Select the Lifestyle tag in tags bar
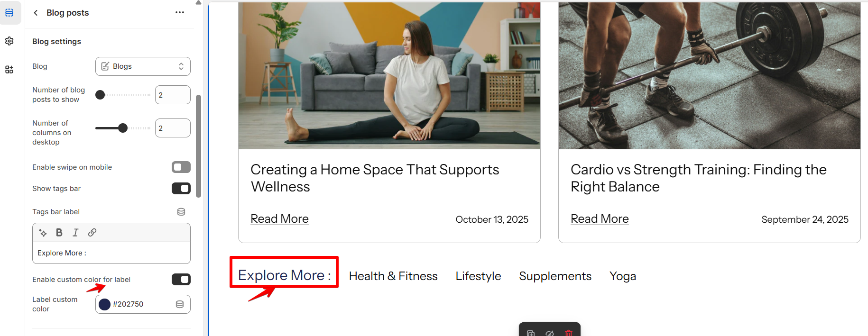868x336 pixels. pos(478,276)
